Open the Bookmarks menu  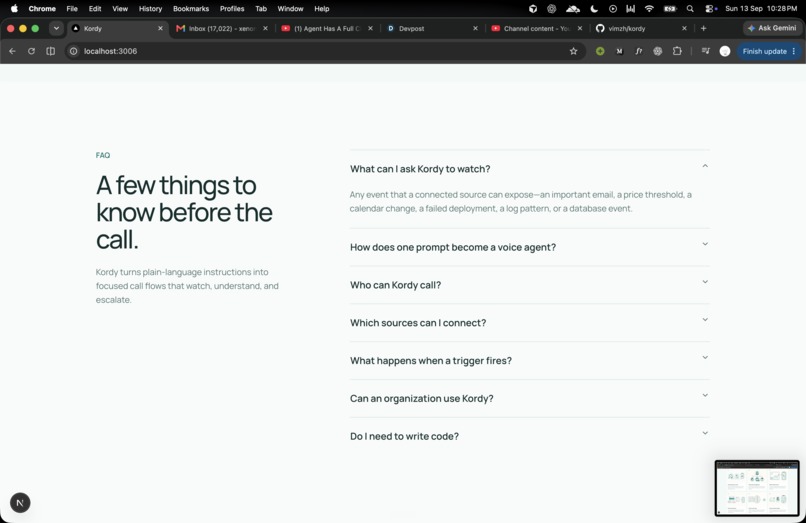point(191,9)
